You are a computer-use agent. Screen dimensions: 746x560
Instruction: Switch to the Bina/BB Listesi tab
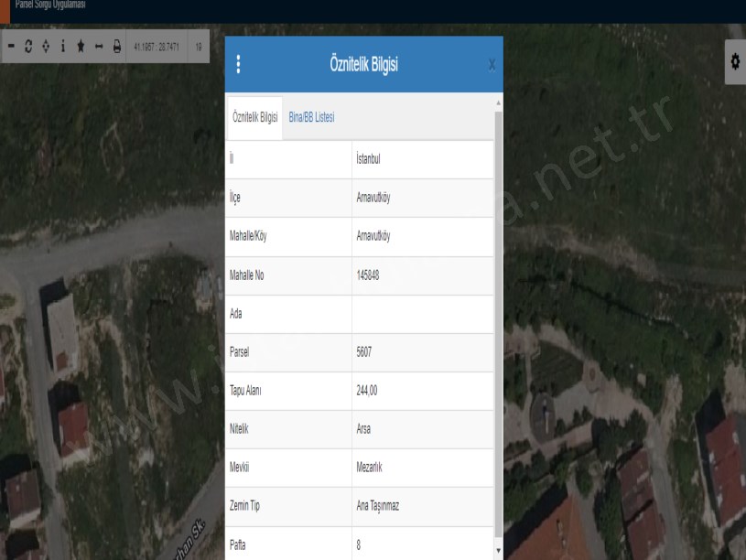312,117
